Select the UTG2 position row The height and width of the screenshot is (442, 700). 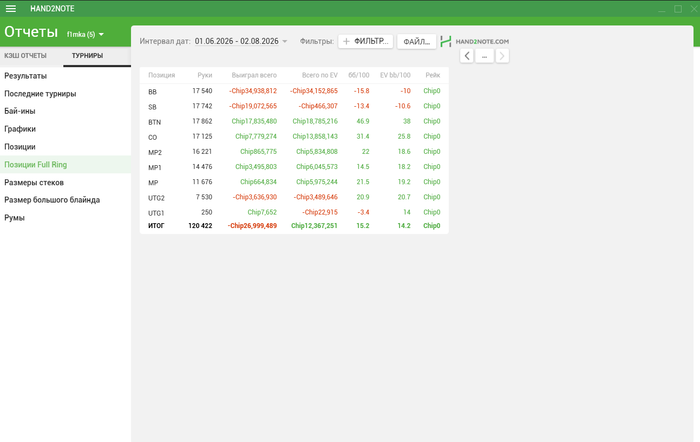click(x=294, y=197)
